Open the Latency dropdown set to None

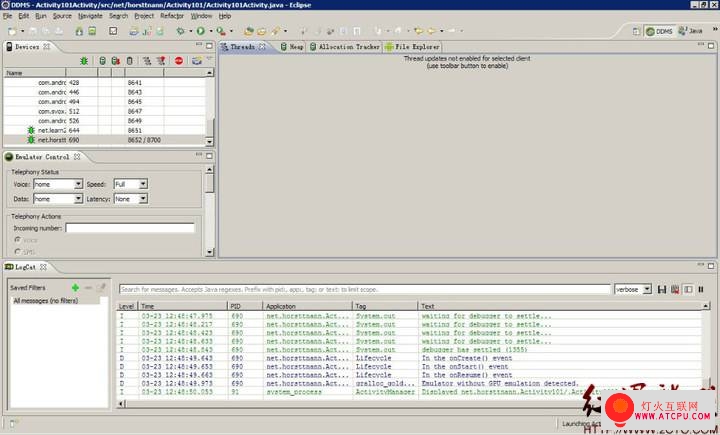click(143, 199)
